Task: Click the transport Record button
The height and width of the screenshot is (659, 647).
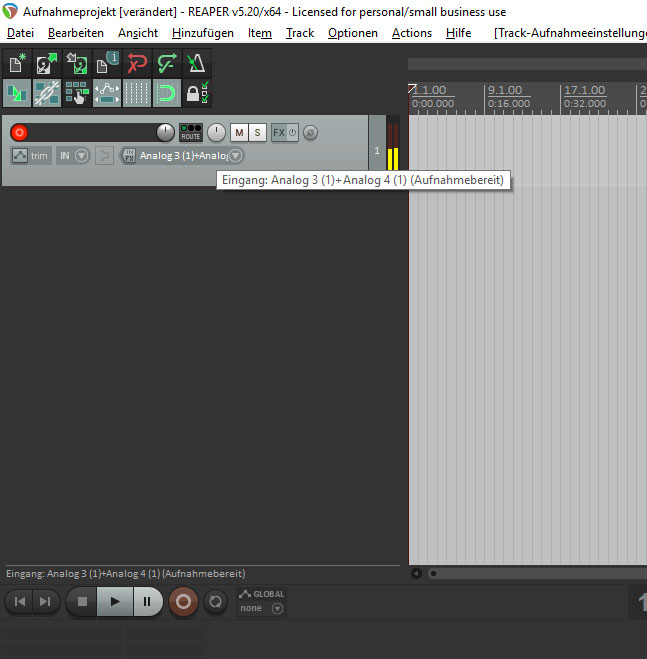Action: (x=183, y=602)
